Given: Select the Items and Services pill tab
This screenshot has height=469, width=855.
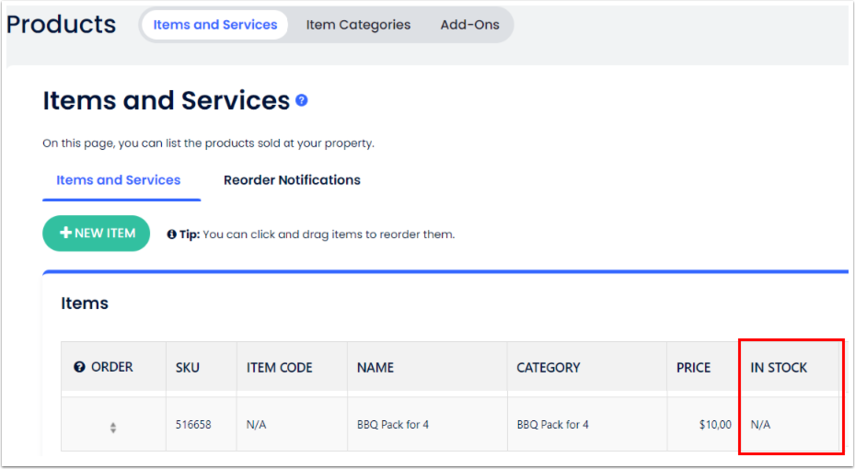Looking at the screenshot, I should [215, 25].
